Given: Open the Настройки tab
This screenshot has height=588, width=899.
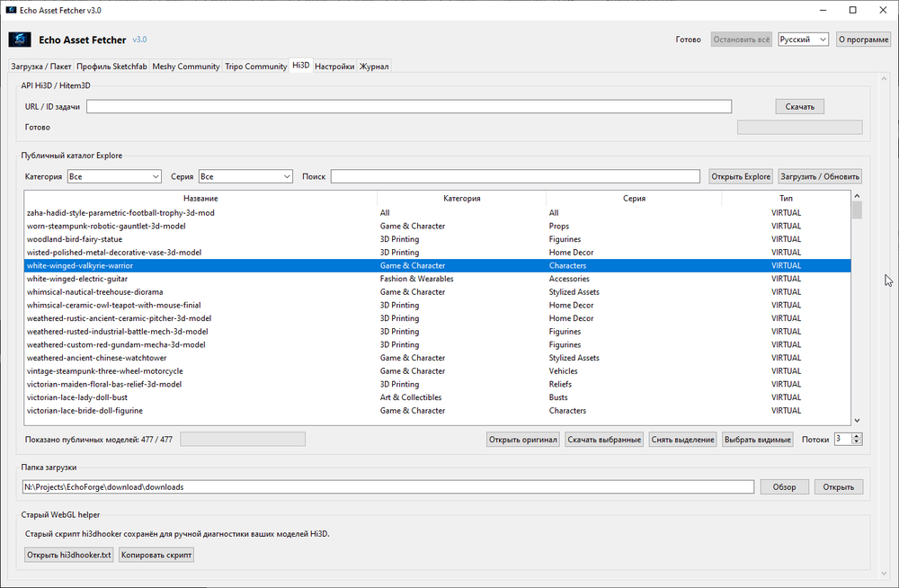Looking at the screenshot, I should point(334,67).
